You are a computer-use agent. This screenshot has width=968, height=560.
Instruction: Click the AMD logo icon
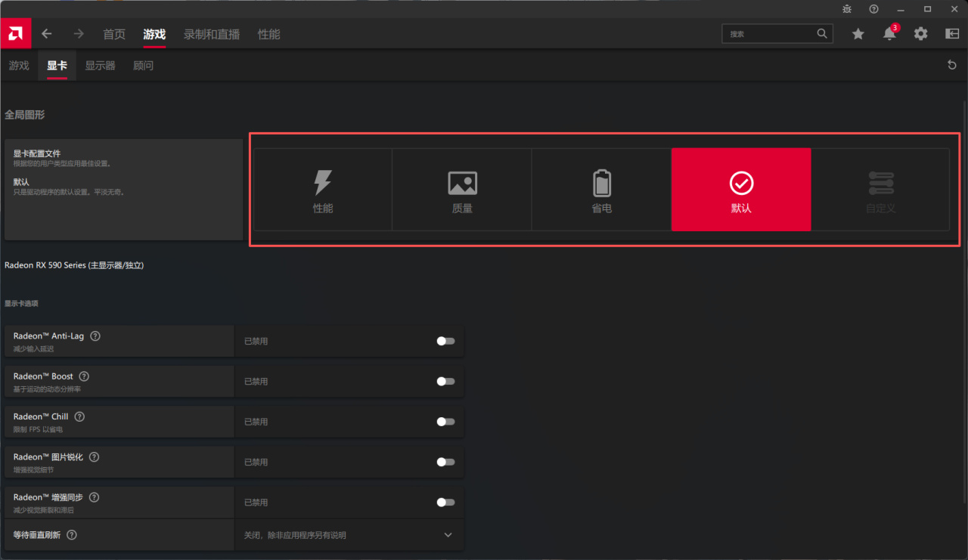15,34
